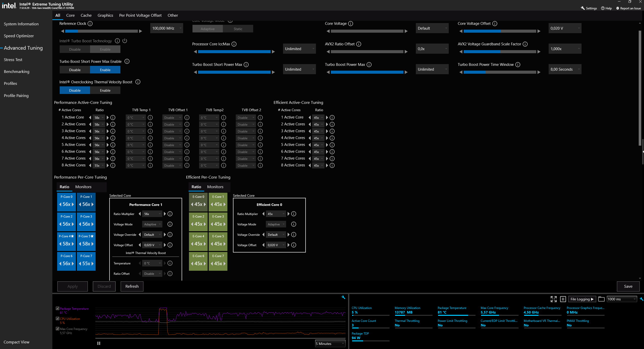Image resolution: width=644 pixels, height=349 pixels.
Task: Click Report an Issue bug icon
Action: click(617, 8)
